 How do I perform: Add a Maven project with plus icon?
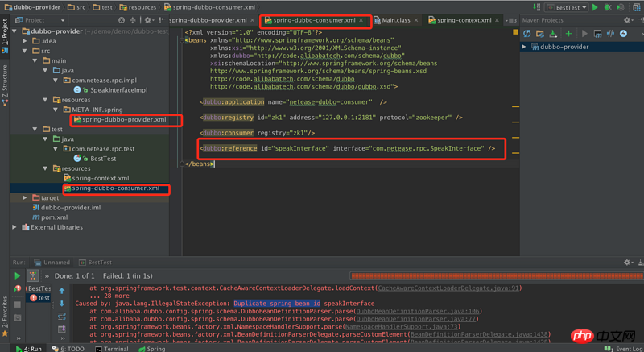[568, 34]
